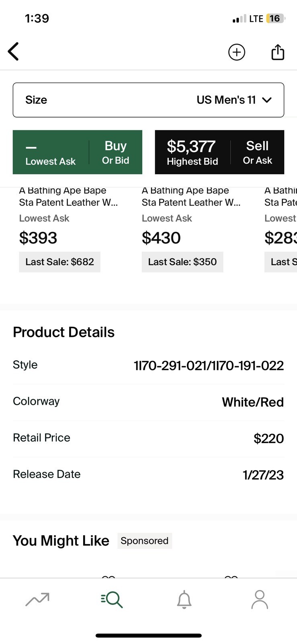The height and width of the screenshot is (644, 297).
Task: Tap the Last Sale: $682 label
Action: click(x=59, y=262)
